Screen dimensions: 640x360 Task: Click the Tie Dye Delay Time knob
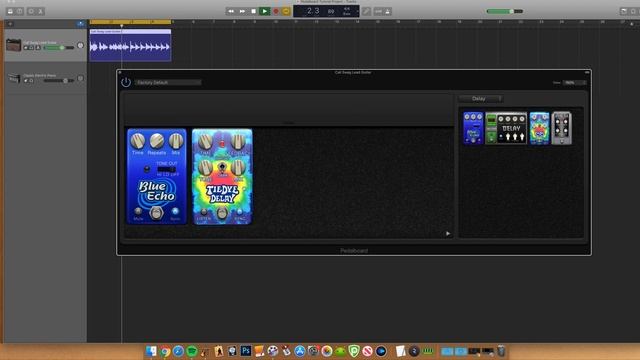[205, 142]
